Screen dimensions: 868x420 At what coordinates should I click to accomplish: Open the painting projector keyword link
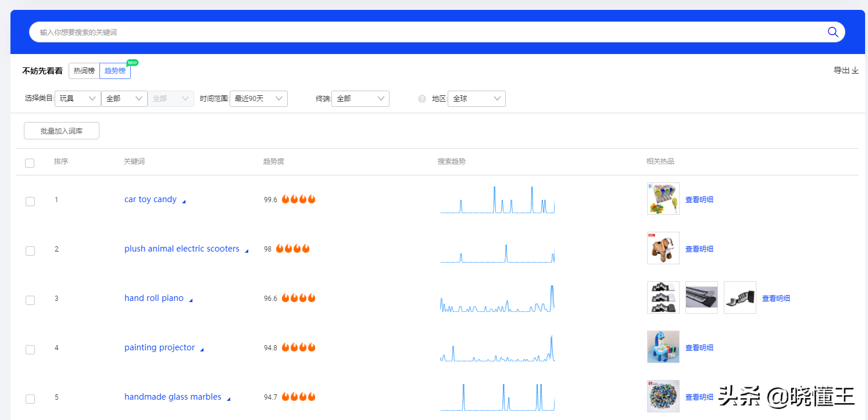(160, 347)
